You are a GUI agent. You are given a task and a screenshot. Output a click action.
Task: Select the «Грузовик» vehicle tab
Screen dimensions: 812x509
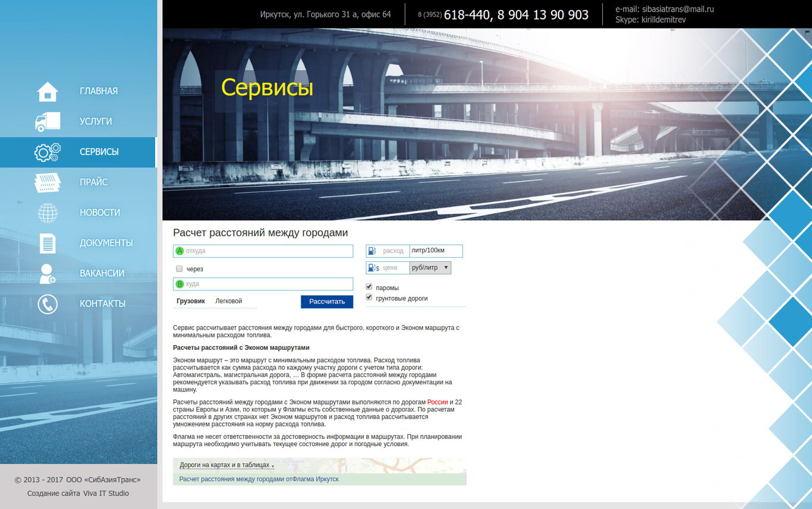coord(190,301)
